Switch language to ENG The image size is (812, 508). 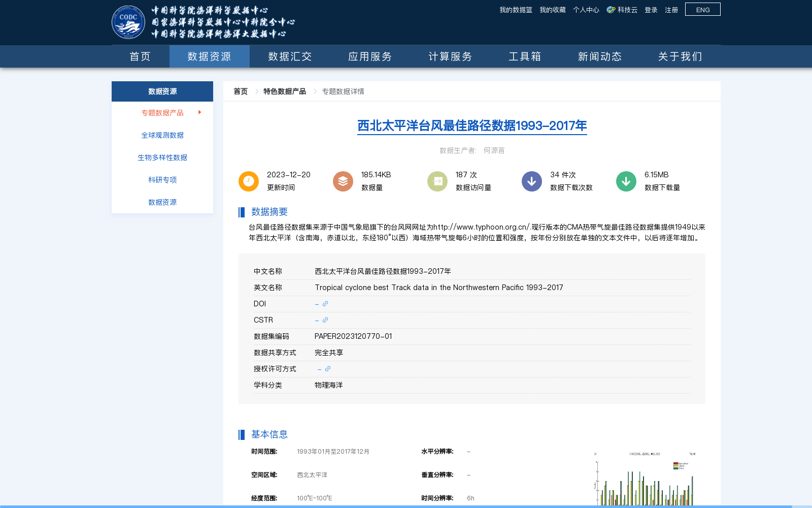point(702,9)
